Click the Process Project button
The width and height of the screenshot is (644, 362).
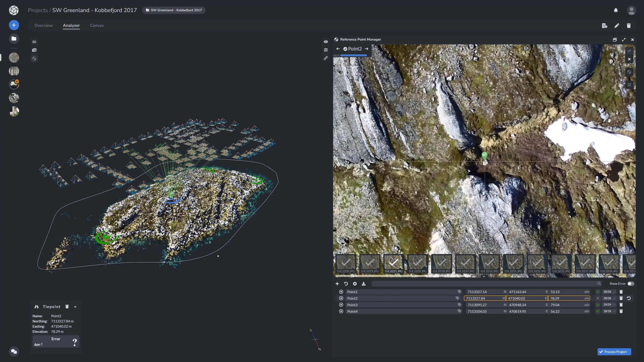[x=614, y=352]
